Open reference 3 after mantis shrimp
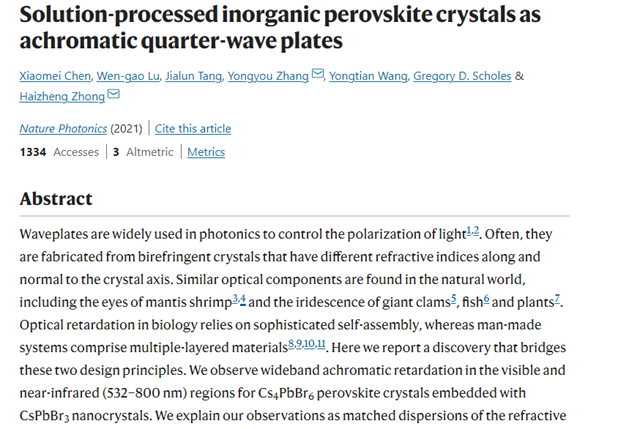 (x=234, y=298)
